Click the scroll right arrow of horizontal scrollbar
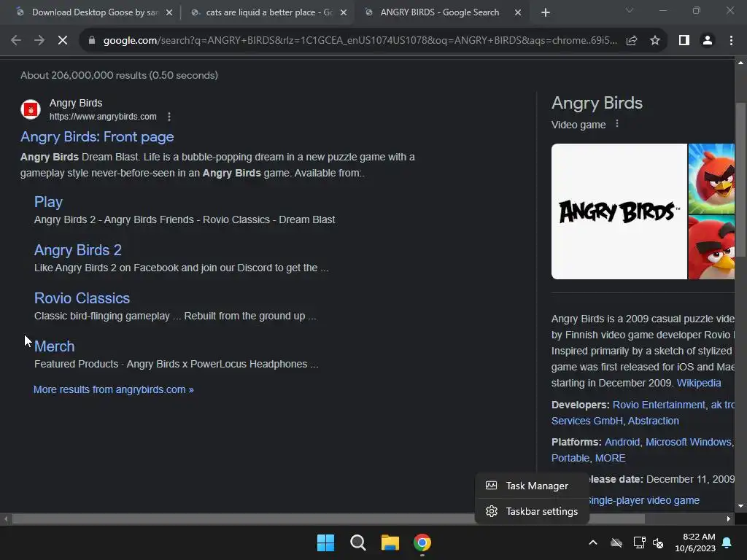 click(x=729, y=519)
